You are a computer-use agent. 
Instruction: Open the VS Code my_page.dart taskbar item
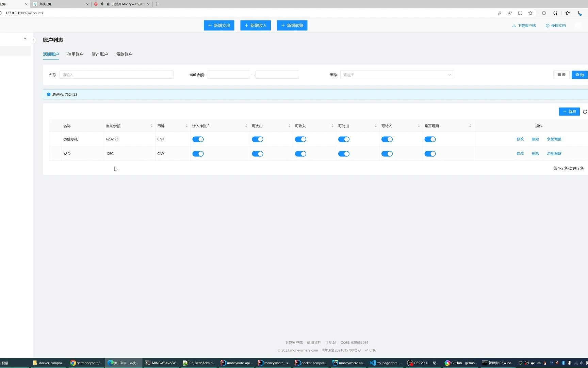(386, 363)
